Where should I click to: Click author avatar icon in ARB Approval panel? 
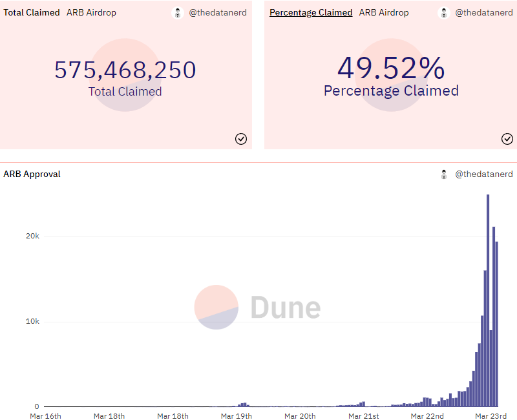pos(444,174)
